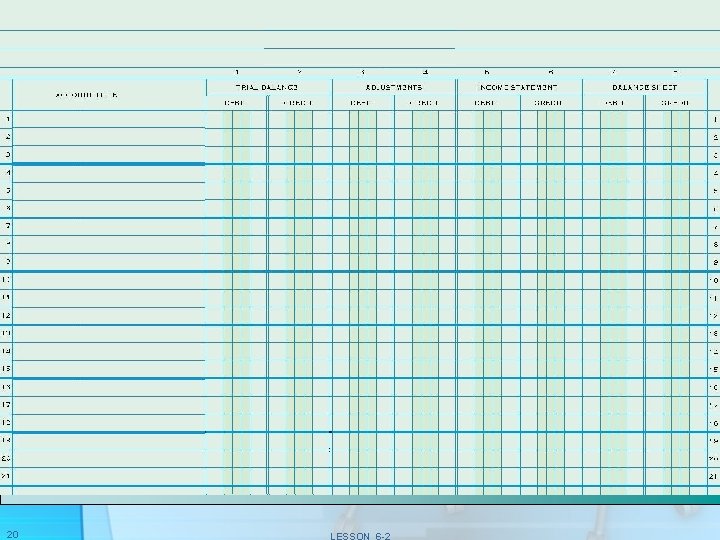Select the Adjustments column heading

point(394,87)
